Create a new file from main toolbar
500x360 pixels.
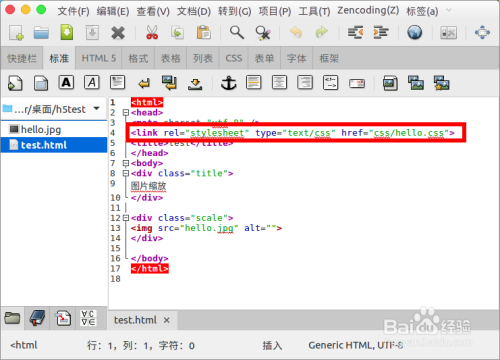[x=16, y=33]
